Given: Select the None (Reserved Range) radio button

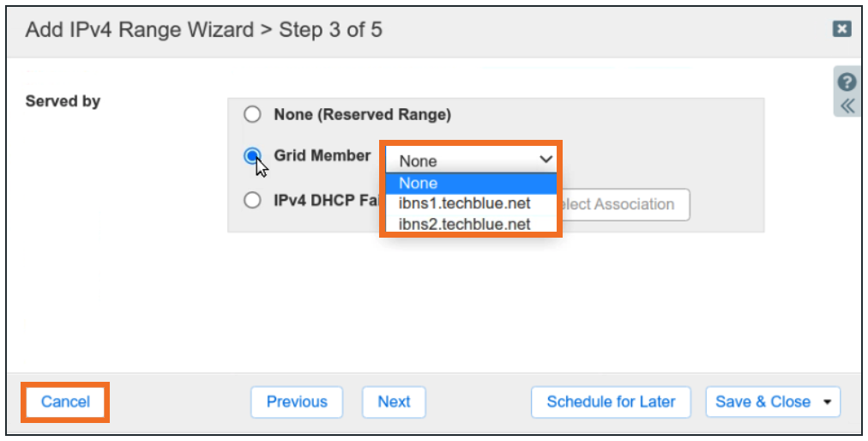Looking at the screenshot, I should click(252, 114).
